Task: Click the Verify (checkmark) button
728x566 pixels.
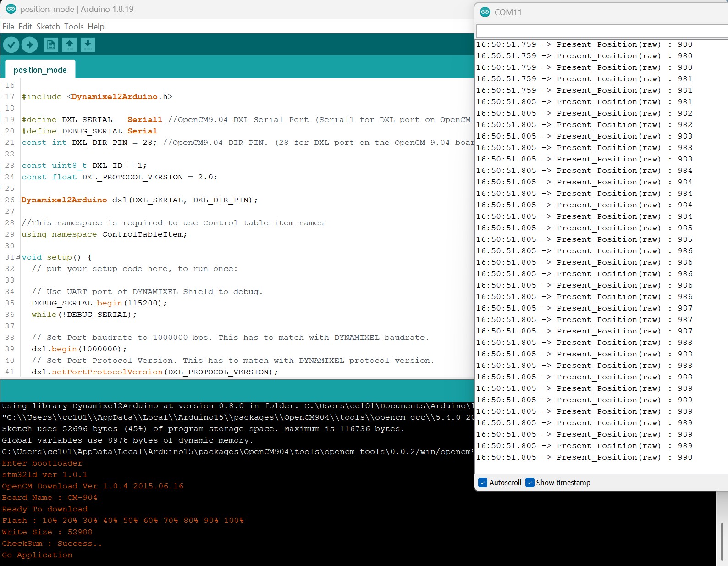Action: [11, 44]
